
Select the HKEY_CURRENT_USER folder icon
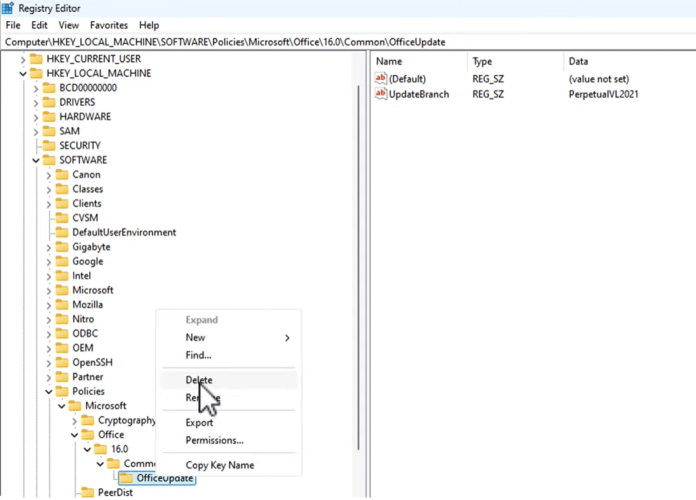(36, 59)
